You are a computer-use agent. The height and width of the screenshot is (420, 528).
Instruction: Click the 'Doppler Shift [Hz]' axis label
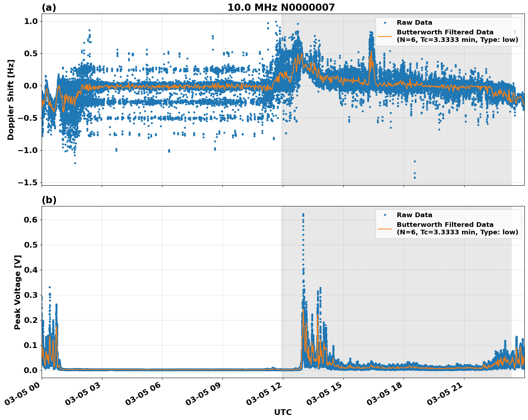[x=11, y=100]
